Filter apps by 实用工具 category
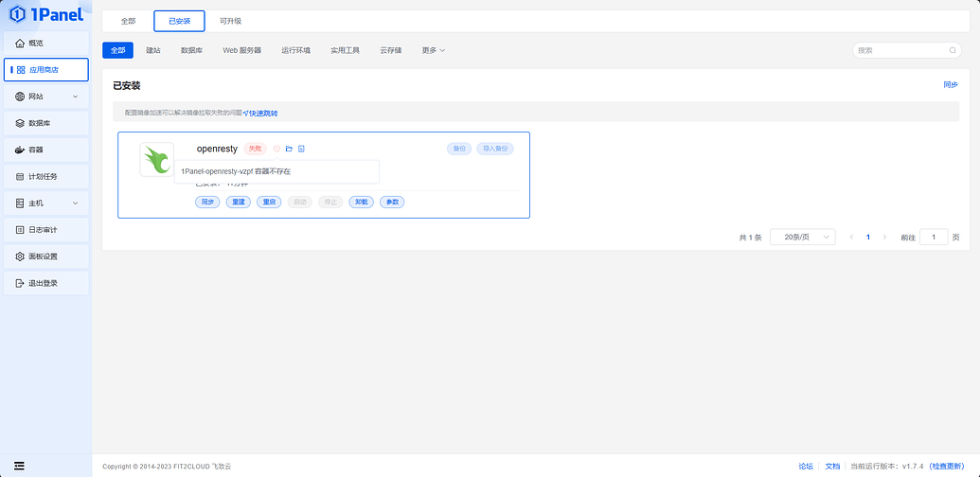980x477 pixels. click(345, 50)
